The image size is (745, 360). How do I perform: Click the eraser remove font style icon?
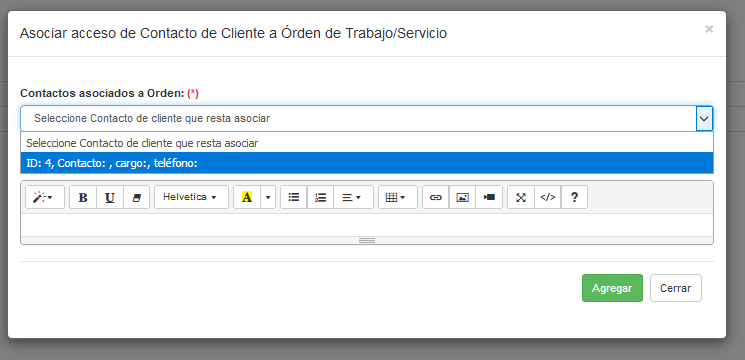click(136, 197)
